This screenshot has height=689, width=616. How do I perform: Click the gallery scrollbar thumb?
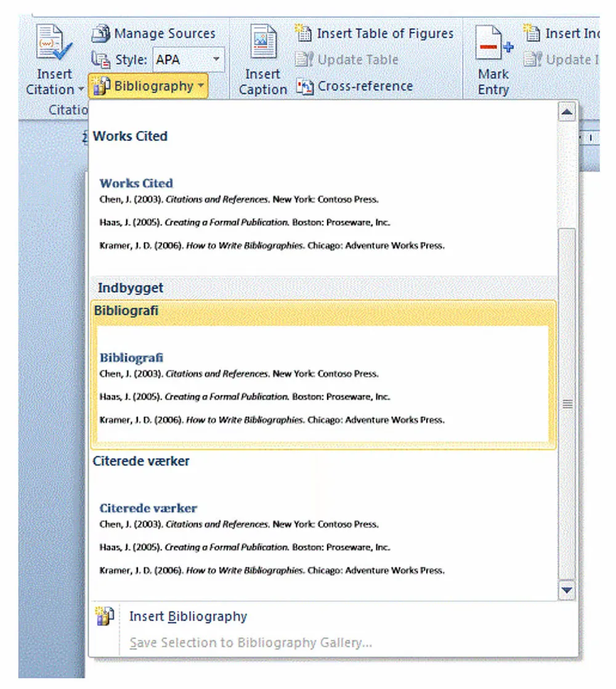[x=567, y=403]
